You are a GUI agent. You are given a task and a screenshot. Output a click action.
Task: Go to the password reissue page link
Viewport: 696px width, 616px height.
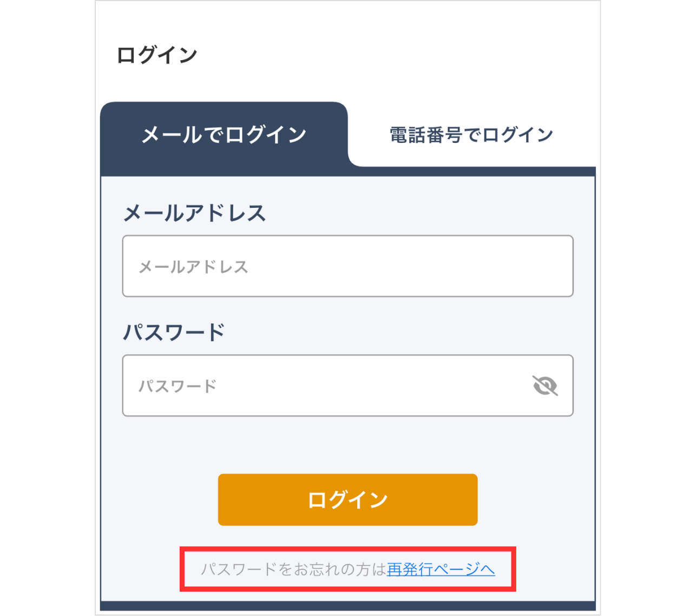tap(441, 569)
